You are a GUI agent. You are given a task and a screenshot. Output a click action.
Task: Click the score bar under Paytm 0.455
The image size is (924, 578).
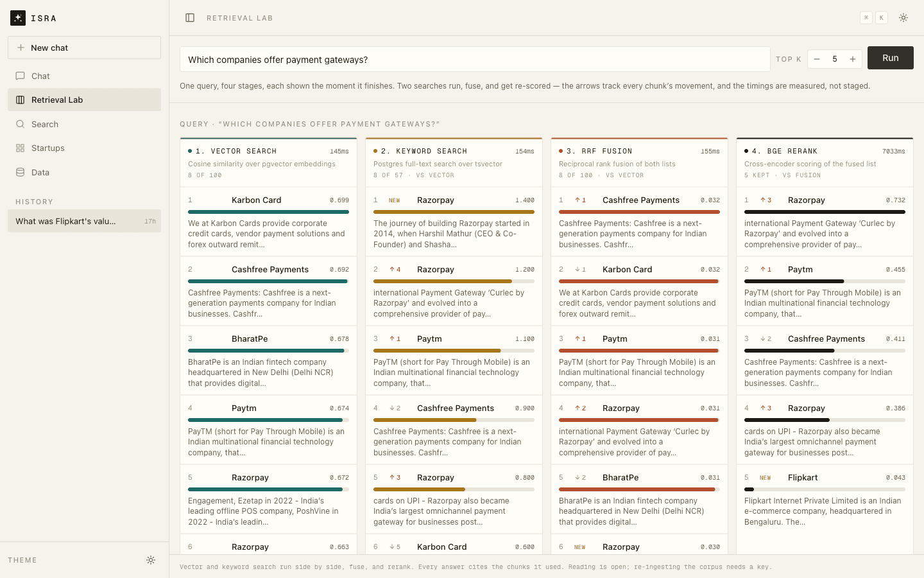pyautogui.click(x=825, y=281)
